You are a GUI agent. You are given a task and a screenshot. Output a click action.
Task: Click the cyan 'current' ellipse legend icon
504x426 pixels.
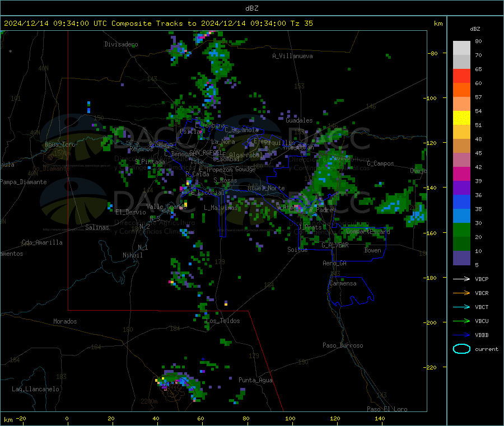click(461, 349)
